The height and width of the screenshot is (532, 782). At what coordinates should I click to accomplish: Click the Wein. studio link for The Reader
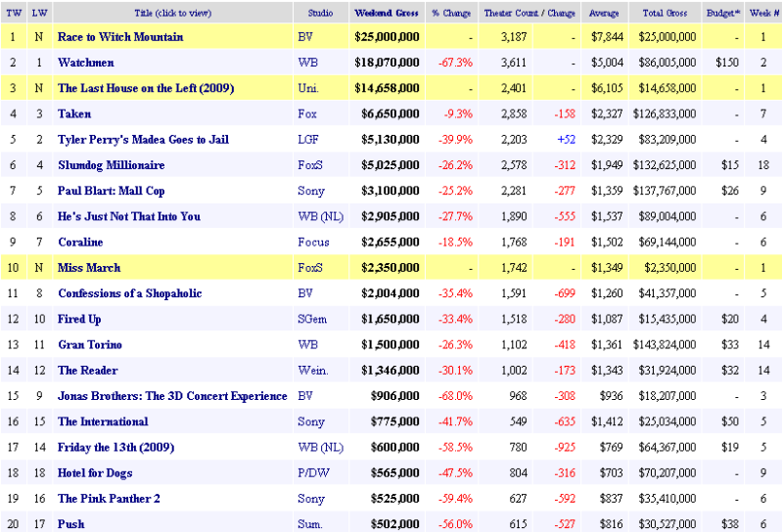coord(312,371)
